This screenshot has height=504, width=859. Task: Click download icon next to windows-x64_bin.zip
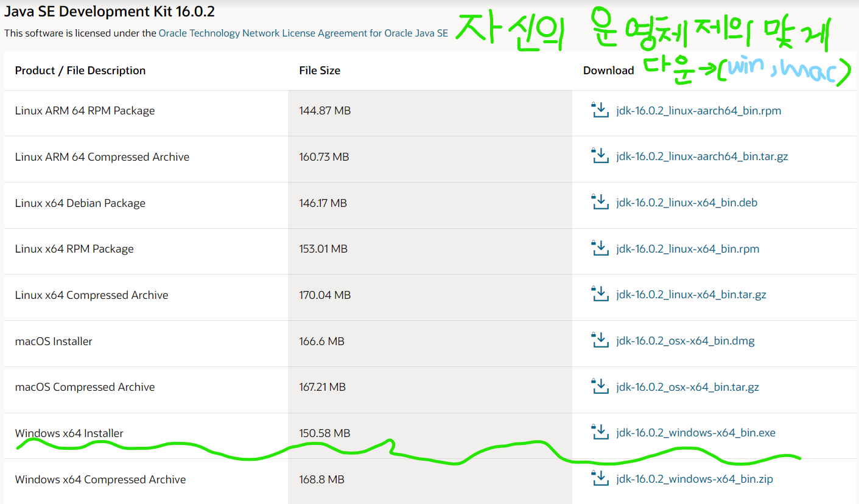click(x=600, y=478)
